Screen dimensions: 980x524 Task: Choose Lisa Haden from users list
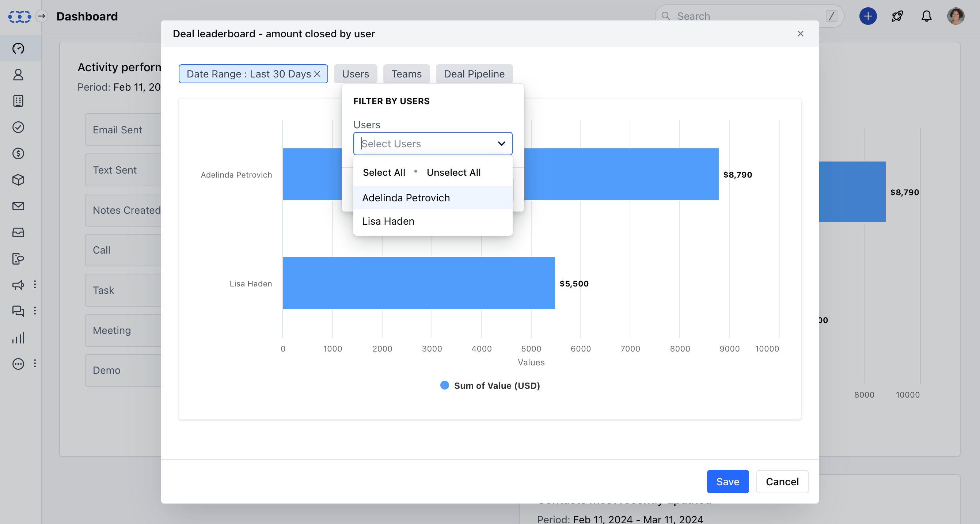(x=433, y=221)
